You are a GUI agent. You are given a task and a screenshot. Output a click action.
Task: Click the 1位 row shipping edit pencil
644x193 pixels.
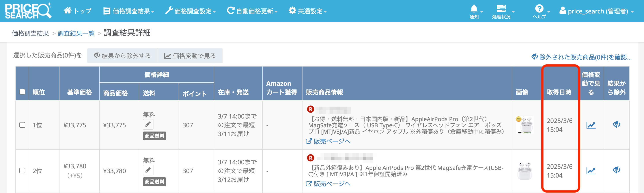coord(148,124)
